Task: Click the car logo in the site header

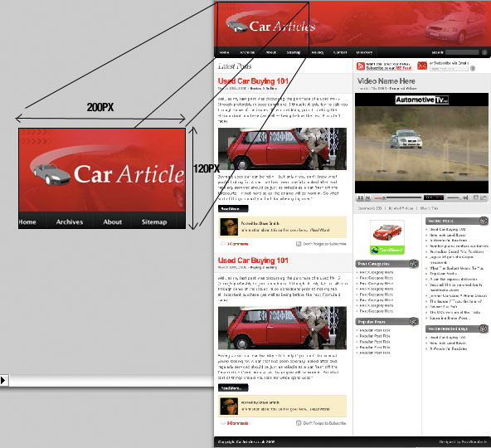Action: pyautogui.click(x=237, y=27)
